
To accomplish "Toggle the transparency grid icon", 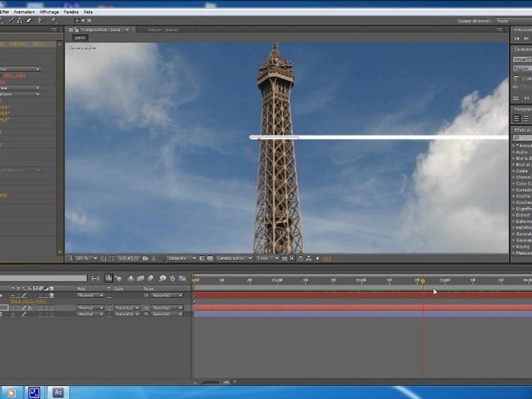I will click(210, 258).
